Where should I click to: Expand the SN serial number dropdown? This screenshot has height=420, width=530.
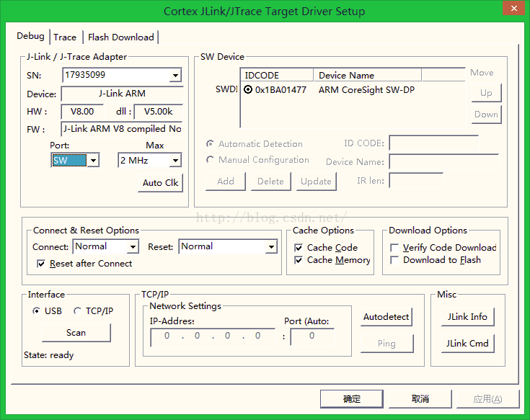175,76
